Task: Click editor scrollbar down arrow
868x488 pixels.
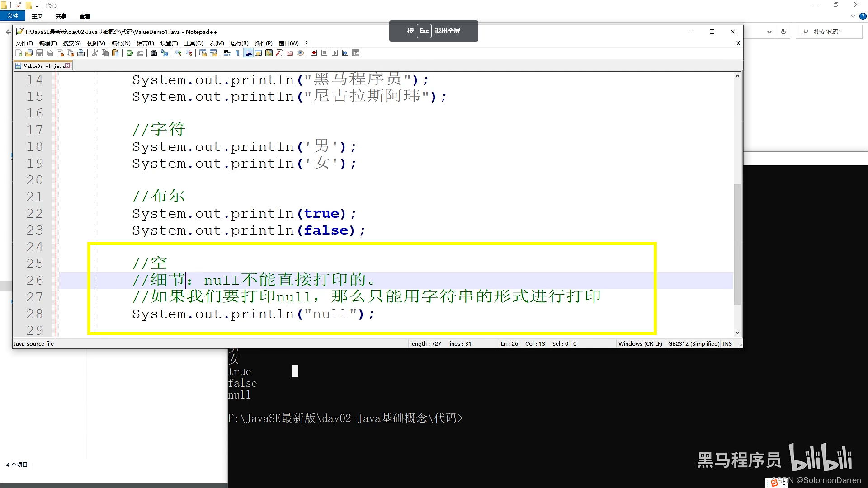Action: click(737, 333)
